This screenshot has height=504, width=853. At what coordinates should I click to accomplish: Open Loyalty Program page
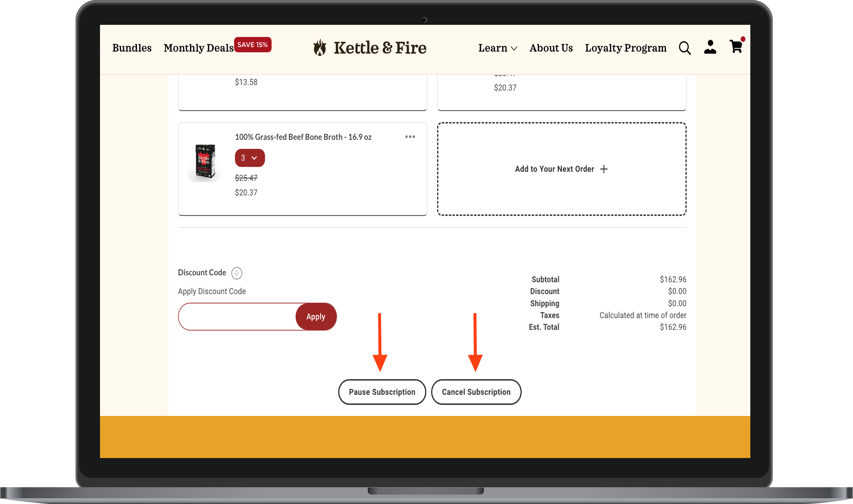pyautogui.click(x=625, y=48)
